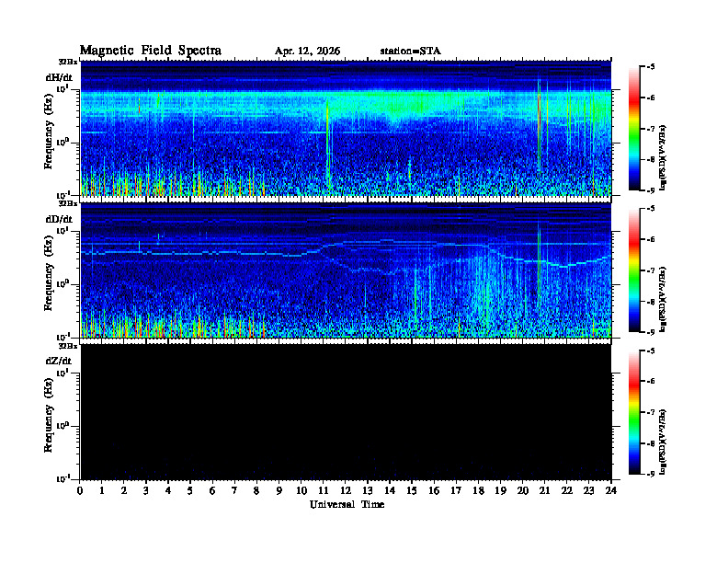Click the dD/dt color scale bar
Viewport: 728px width, 563px height.
[634, 270]
